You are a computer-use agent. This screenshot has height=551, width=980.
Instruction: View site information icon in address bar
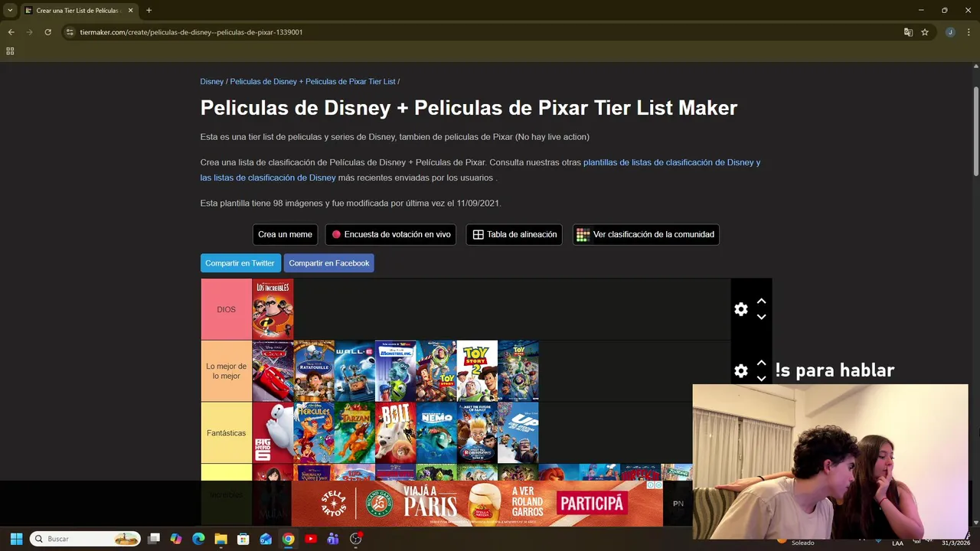click(70, 32)
